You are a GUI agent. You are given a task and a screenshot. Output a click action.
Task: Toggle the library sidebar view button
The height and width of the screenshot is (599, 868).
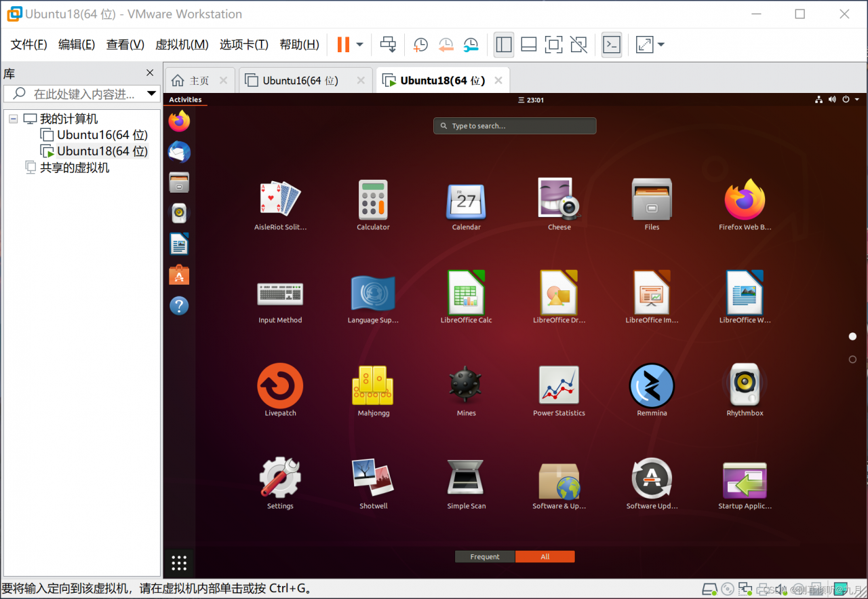pyautogui.click(x=504, y=45)
